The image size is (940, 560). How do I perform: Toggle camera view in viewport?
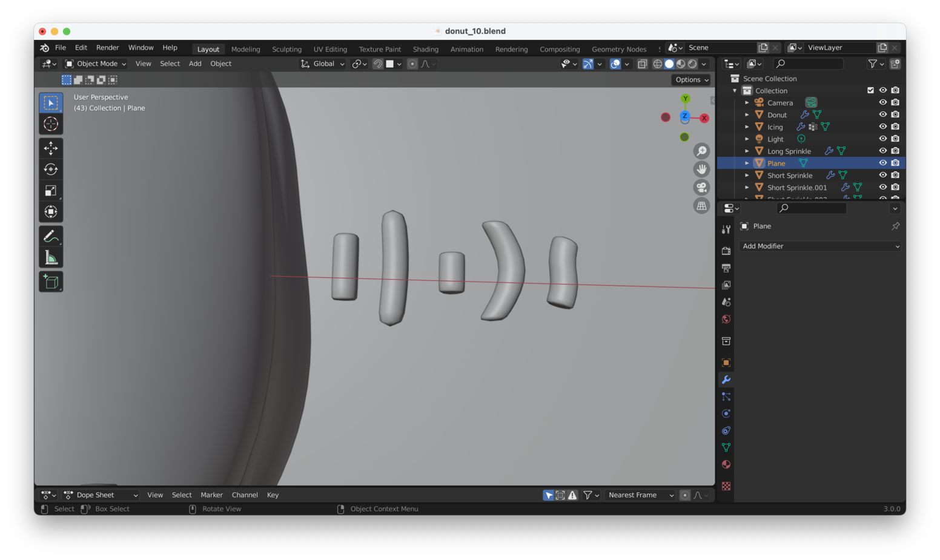tap(701, 188)
